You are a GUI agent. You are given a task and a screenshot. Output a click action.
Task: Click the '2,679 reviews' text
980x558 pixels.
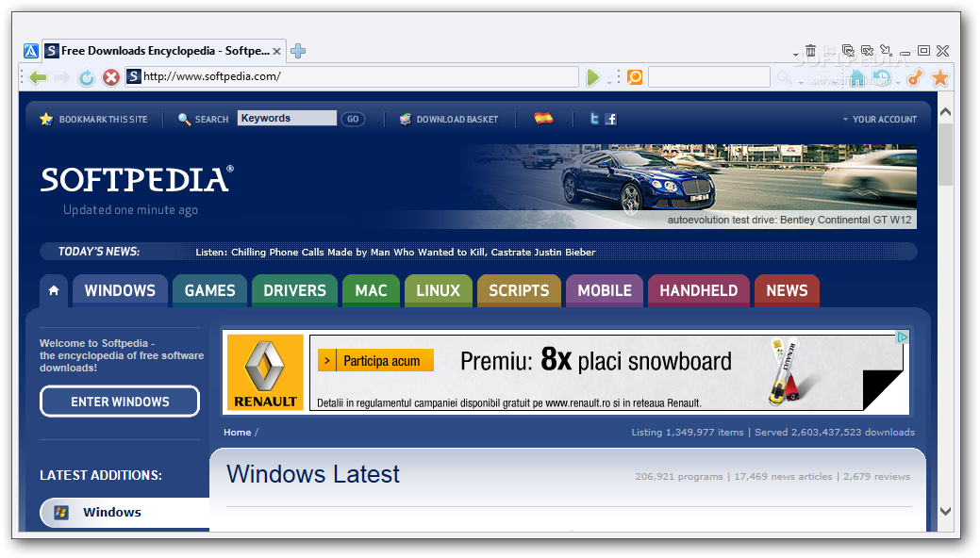876,477
